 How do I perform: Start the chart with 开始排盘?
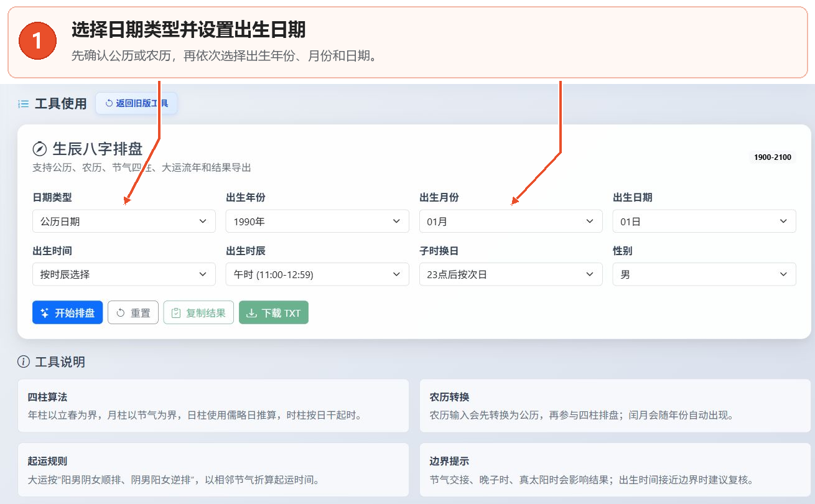[x=67, y=313]
